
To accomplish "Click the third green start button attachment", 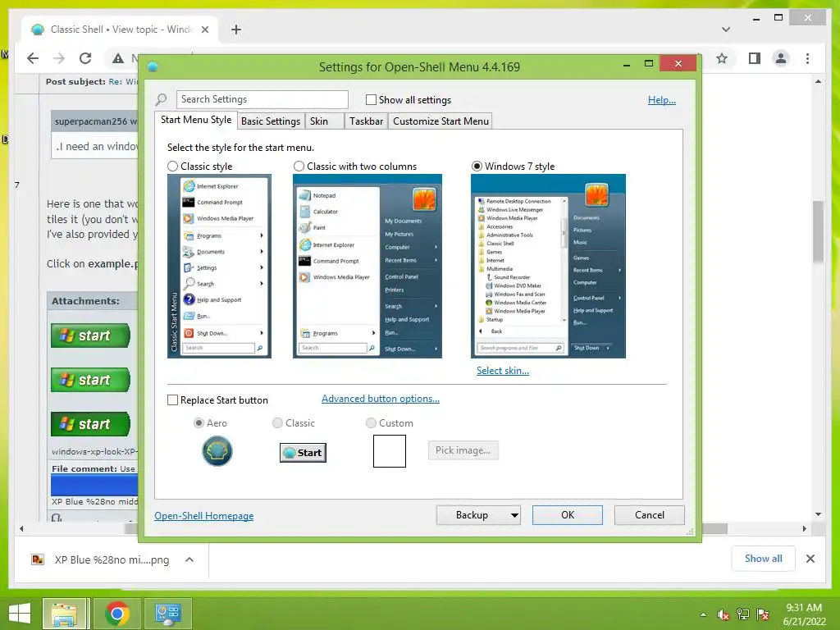I will coord(90,424).
